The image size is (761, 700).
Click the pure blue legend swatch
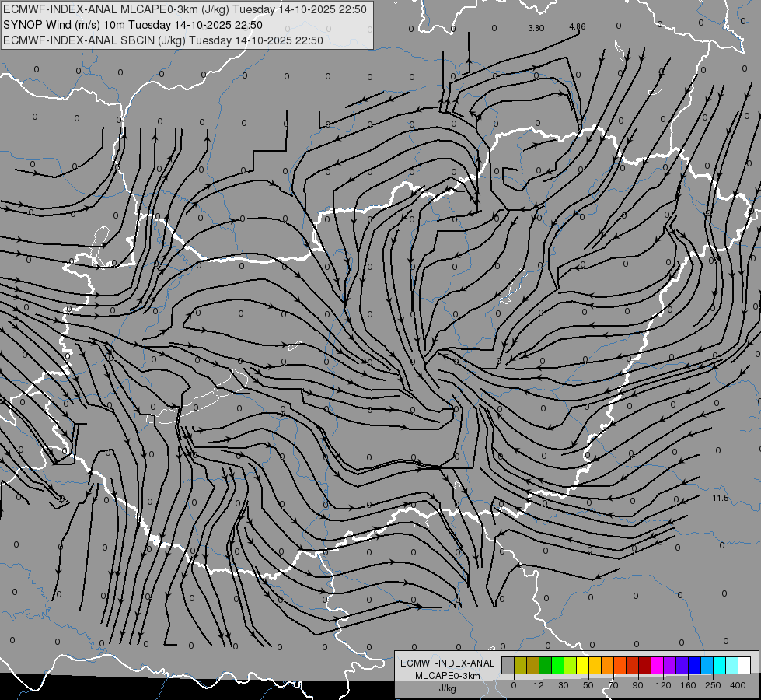pos(695,665)
